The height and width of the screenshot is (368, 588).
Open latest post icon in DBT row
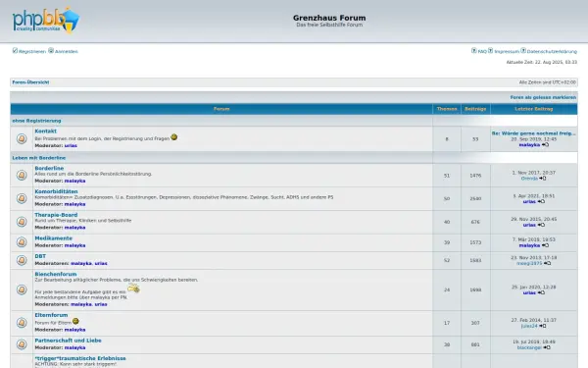(x=547, y=263)
